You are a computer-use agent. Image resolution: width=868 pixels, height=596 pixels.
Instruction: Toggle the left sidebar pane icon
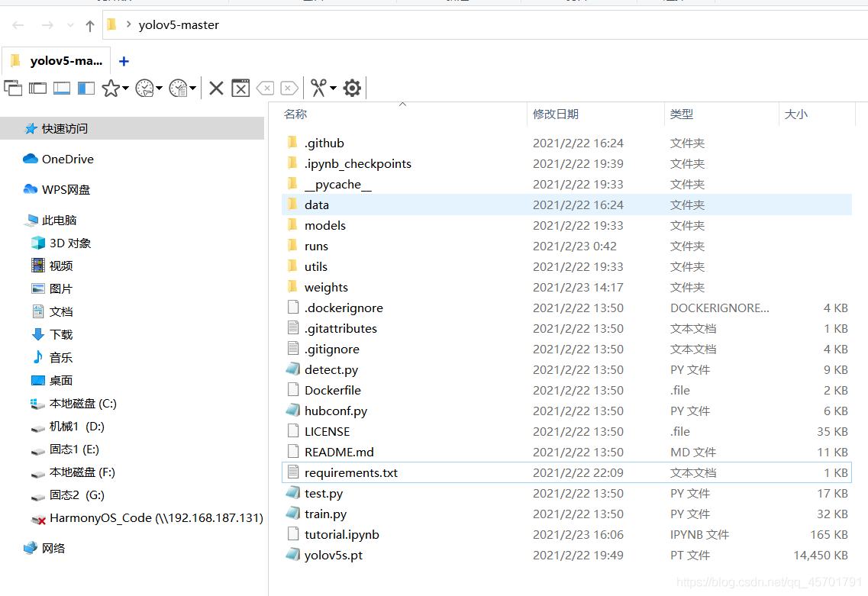[86, 88]
